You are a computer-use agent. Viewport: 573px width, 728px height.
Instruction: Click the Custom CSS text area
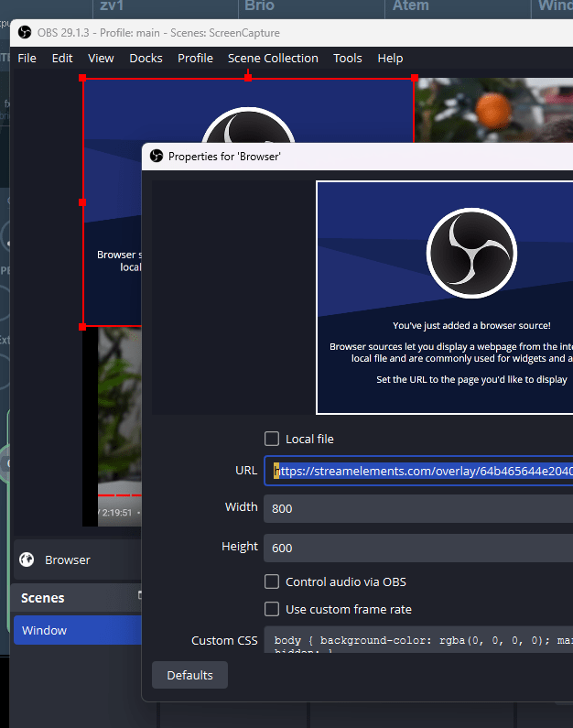[x=418, y=640]
